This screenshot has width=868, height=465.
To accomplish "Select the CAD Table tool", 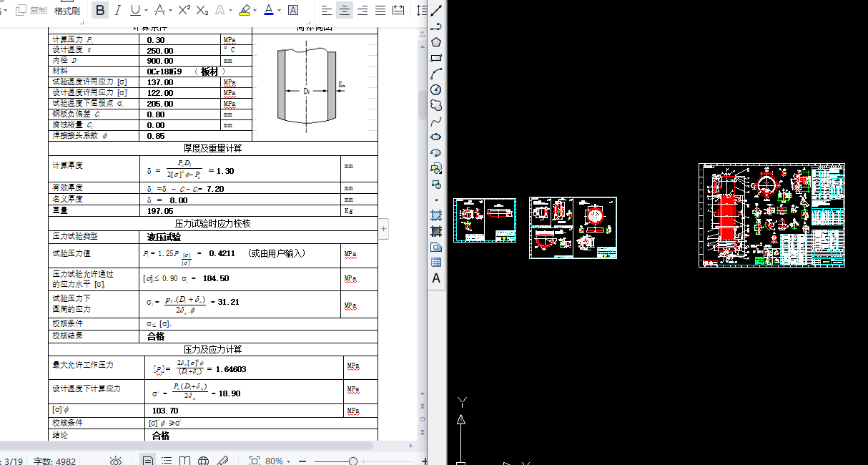I will click(x=436, y=263).
